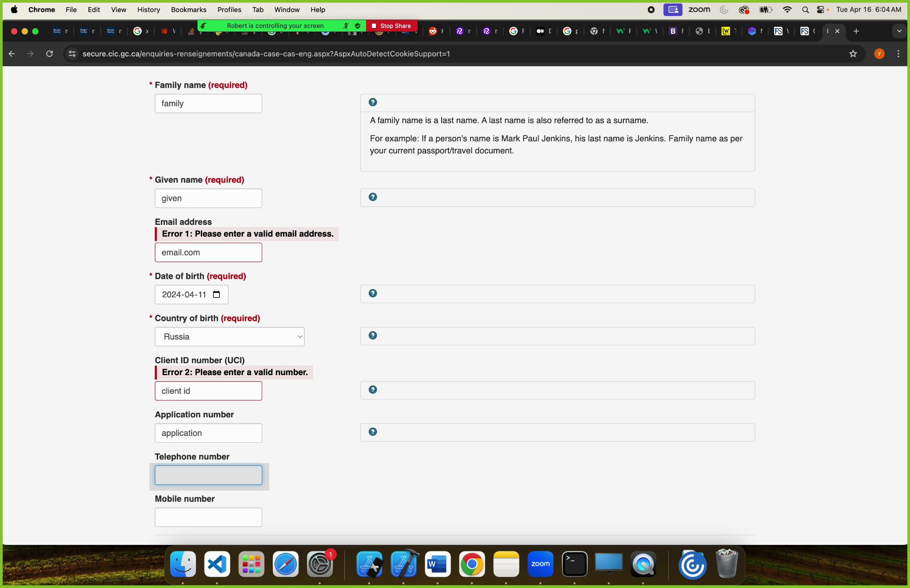The height and width of the screenshot is (588, 910).
Task: Open Chrome browser menu bar Edit item
Action: point(93,9)
